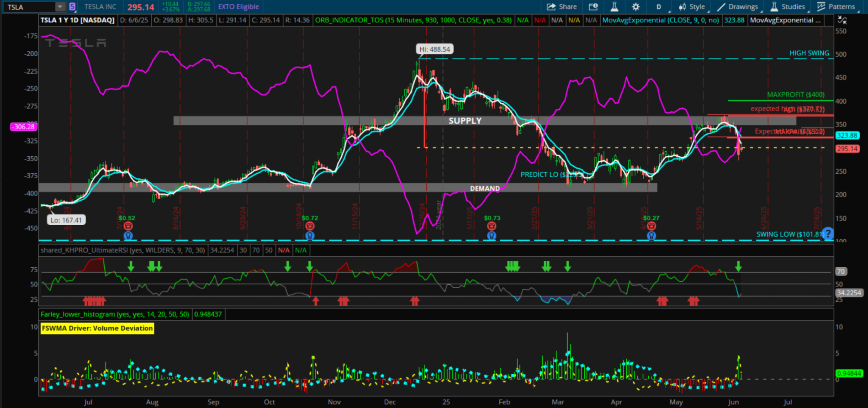Image resolution: width=868 pixels, height=408 pixels.
Task: Click the red 295.14 last price in header
Action: 141,7
